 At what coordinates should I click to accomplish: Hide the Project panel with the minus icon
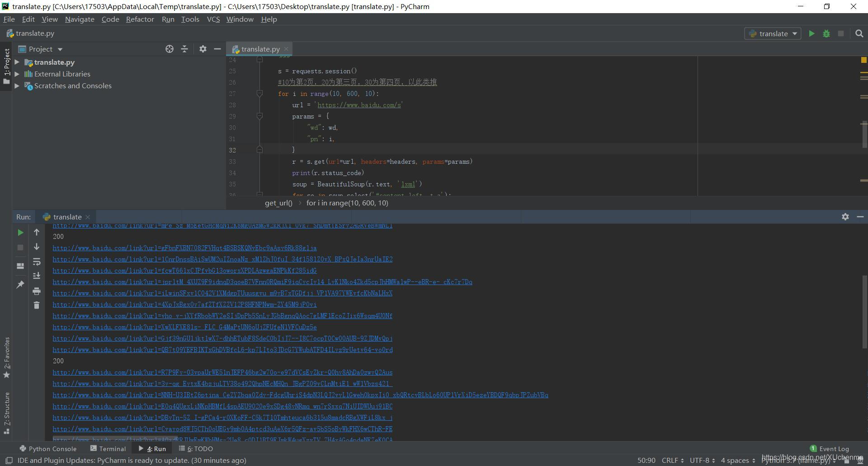217,49
